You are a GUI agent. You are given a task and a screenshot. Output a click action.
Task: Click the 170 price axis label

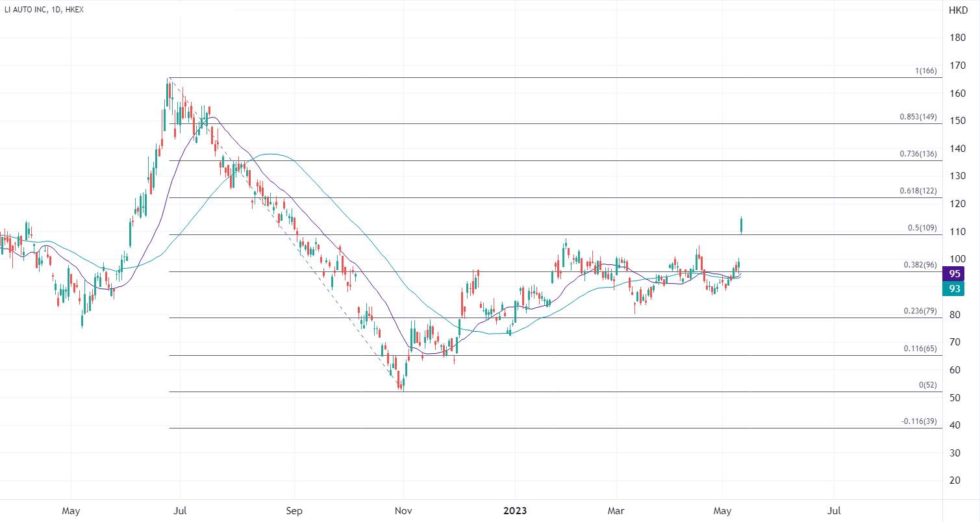point(957,66)
